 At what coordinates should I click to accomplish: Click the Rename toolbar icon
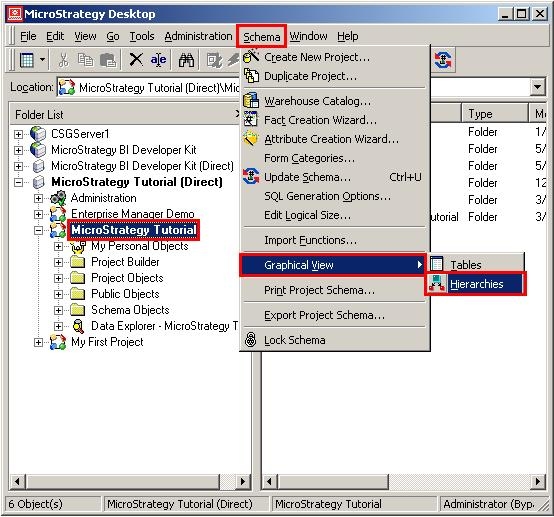(158, 60)
